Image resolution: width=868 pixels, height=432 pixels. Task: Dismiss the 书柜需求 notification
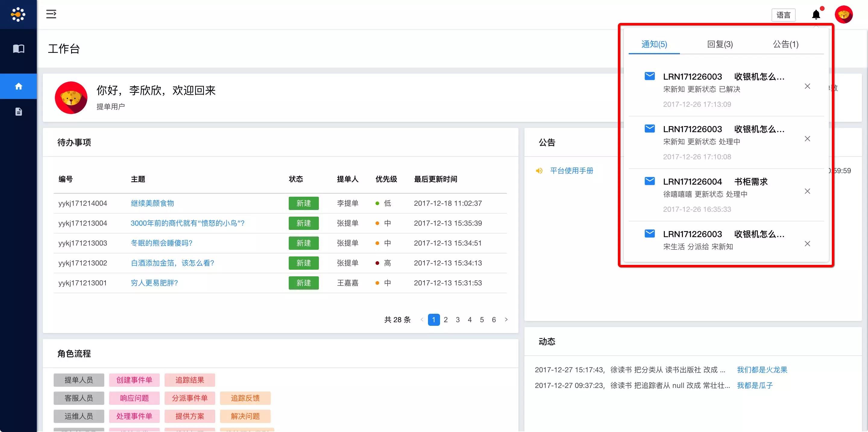pyautogui.click(x=807, y=191)
